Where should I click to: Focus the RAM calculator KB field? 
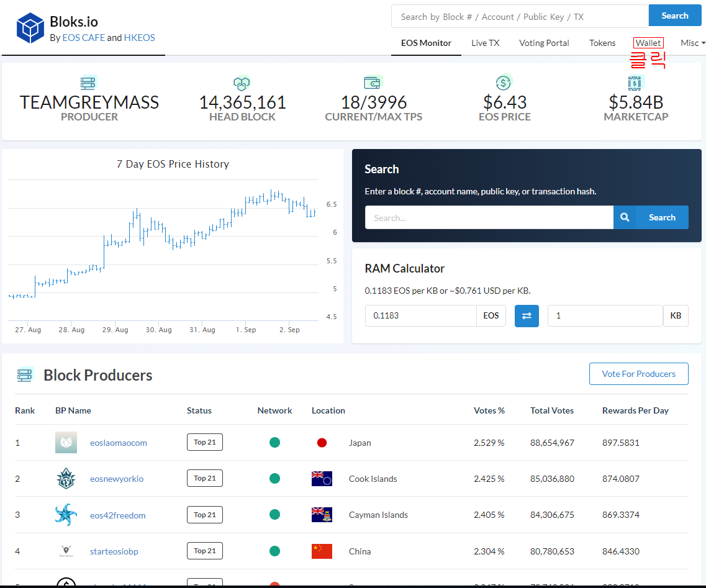[605, 315]
